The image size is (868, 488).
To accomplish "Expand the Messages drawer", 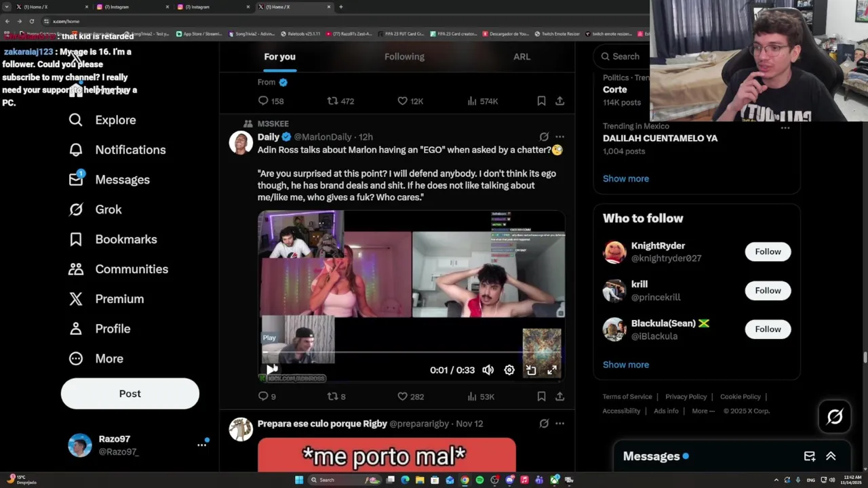I will (x=831, y=456).
